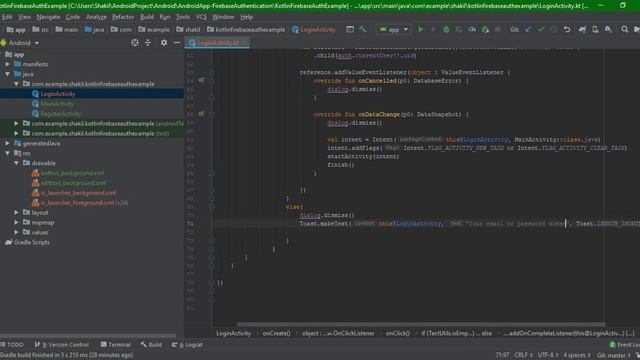Click the editor horizontal scrollbar
The image size is (640, 360).
420,324
